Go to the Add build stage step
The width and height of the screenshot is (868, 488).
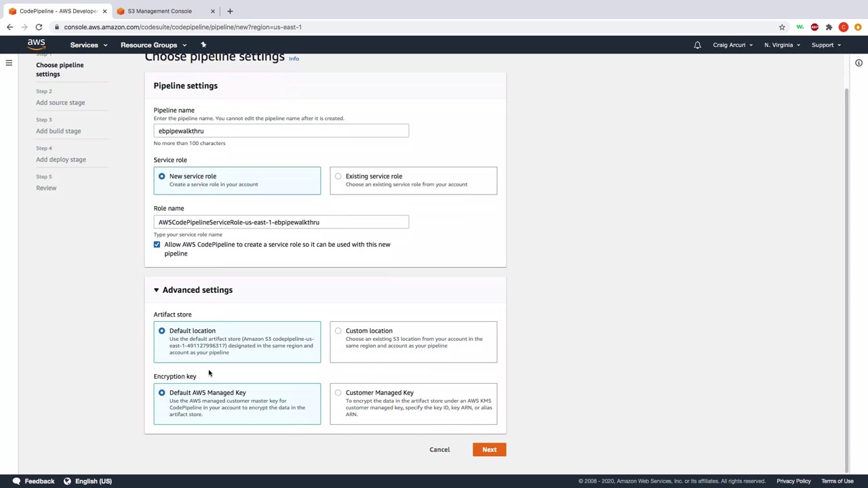tap(58, 131)
